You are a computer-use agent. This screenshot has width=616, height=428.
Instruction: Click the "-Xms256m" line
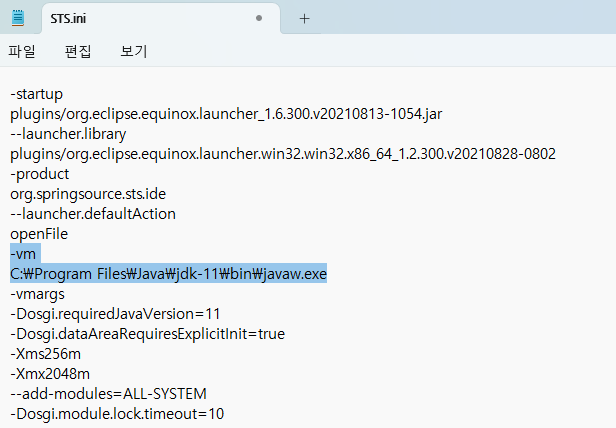tap(46, 354)
